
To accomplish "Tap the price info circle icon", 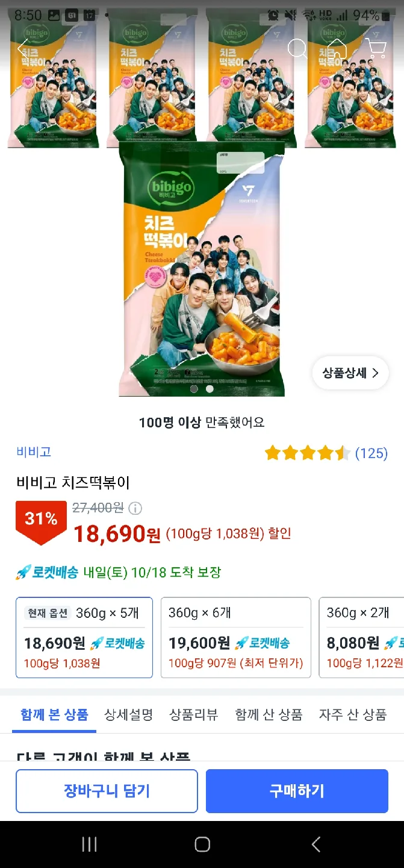I will point(135,508).
